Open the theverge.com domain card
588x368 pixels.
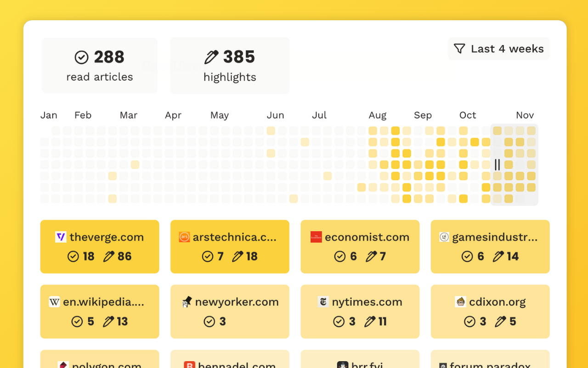pyautogui.click(x=100, y=247)
